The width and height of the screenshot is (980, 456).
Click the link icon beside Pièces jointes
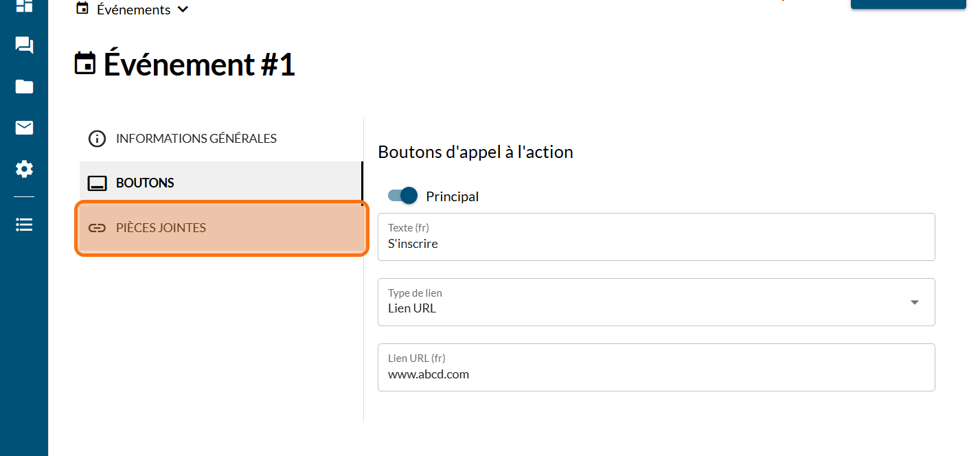coord(98,228)
